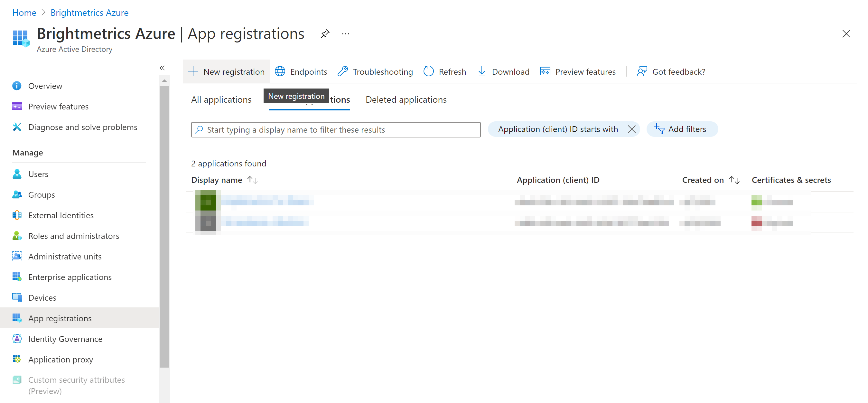Open Preview features in the toolbar

(x=578, y=71)
